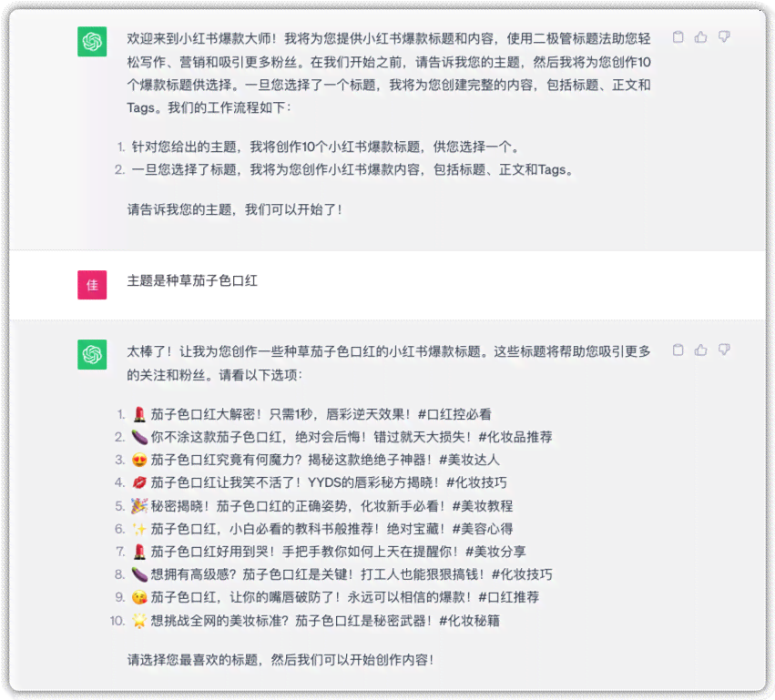This screenshot has height=700, width=775.
Task: Select title 想挑战全网的美妆标准
Action: pos(219,621)
